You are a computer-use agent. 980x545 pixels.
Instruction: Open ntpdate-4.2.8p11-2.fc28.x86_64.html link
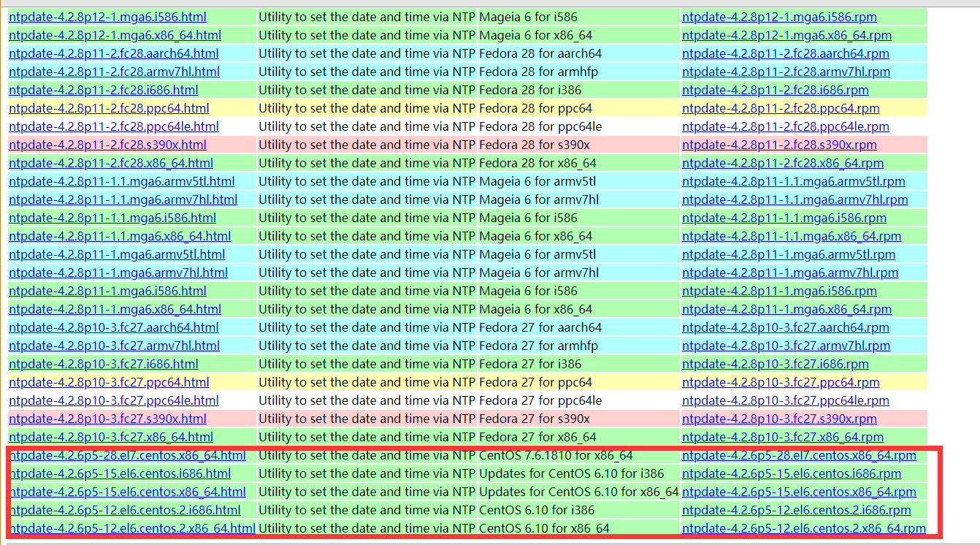[111, 163]
